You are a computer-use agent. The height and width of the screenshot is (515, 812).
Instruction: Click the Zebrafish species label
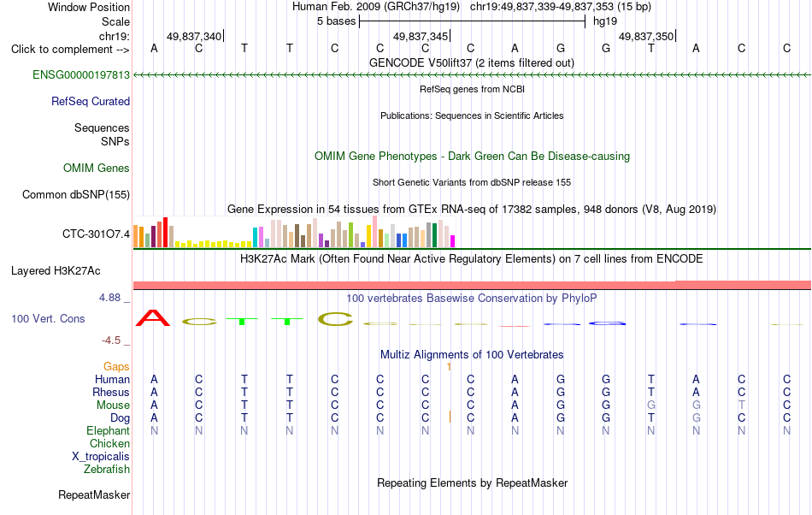[x=107, y=470]
